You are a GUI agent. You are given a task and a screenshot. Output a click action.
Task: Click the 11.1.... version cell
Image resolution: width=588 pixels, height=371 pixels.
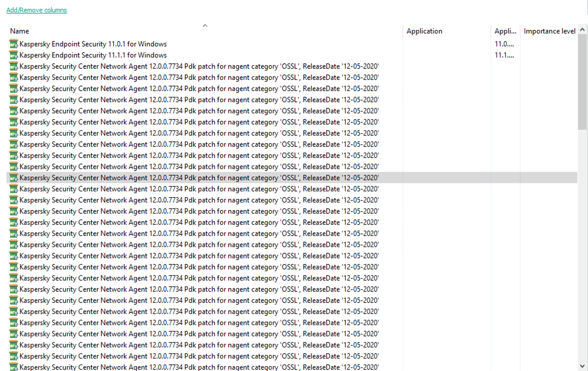point(504,55)
